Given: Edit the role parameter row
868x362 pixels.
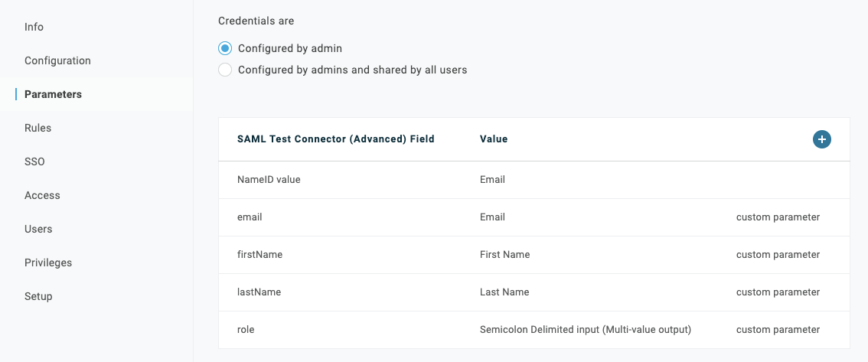Looking at the screenshot, I should pos(534,330).
